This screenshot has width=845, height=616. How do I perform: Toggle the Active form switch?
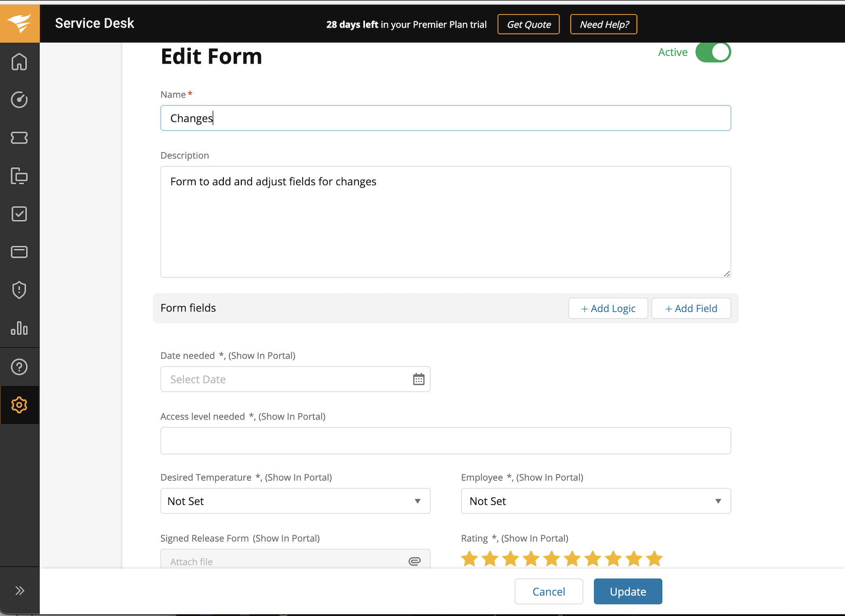coord(713,52)
